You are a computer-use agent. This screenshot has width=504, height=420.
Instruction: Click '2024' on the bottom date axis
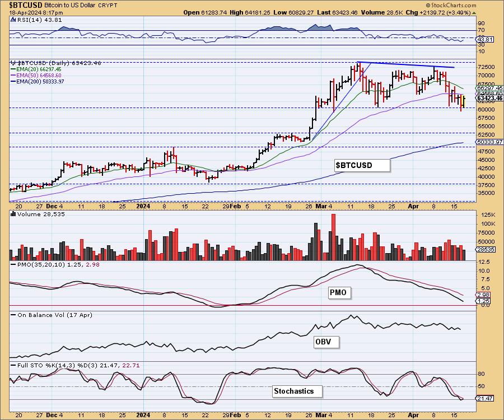[143, 415]
